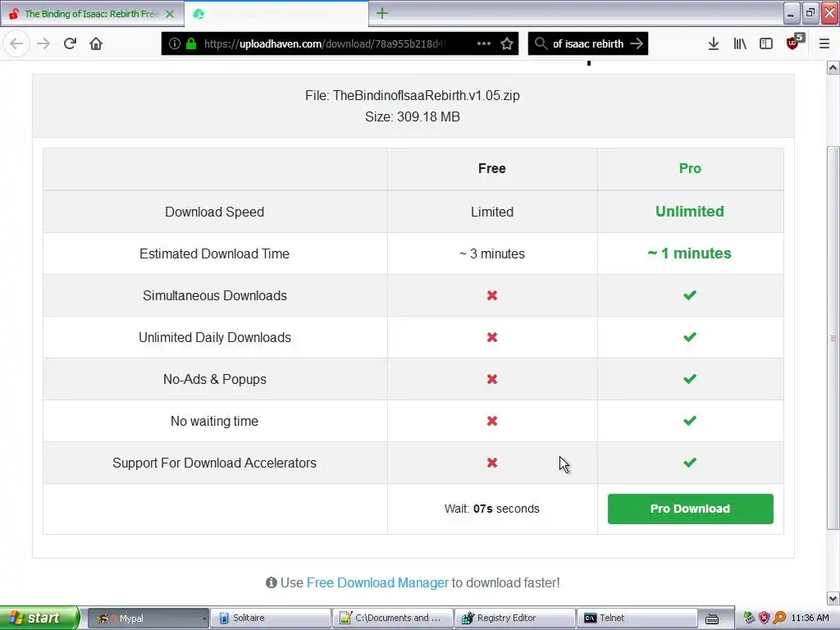Screen dimensions: 840x630
Task: Click the Support For Download Accelerators label
Action: point(214,463)
